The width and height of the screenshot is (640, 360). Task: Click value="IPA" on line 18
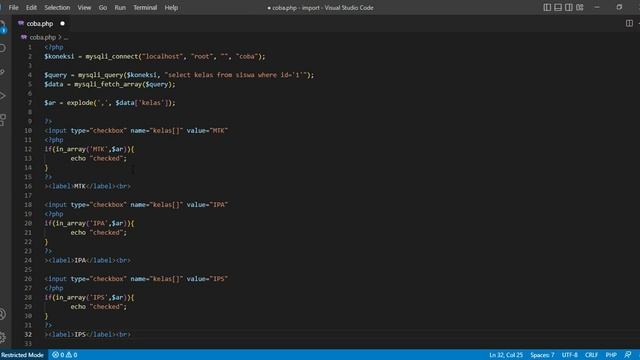point(207,205)
